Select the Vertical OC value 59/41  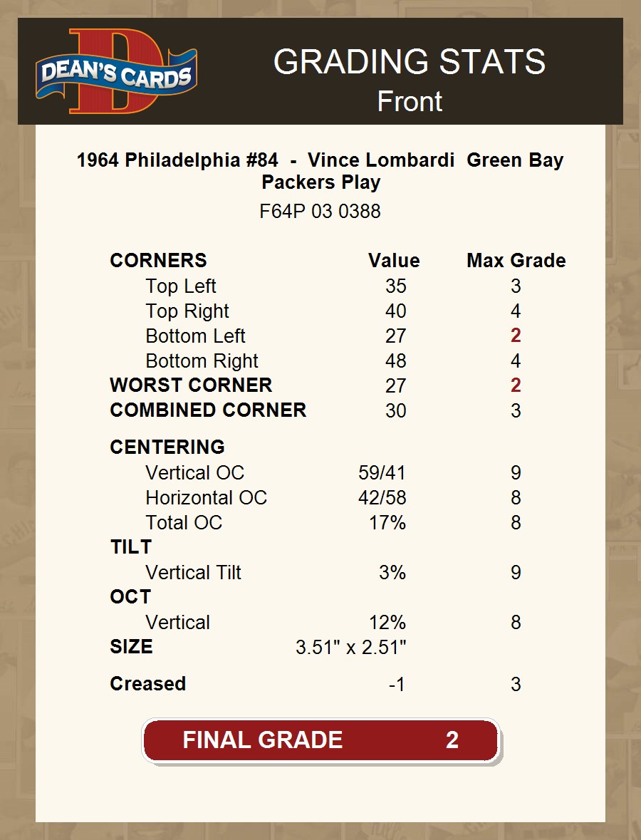(x=382, y=473)
